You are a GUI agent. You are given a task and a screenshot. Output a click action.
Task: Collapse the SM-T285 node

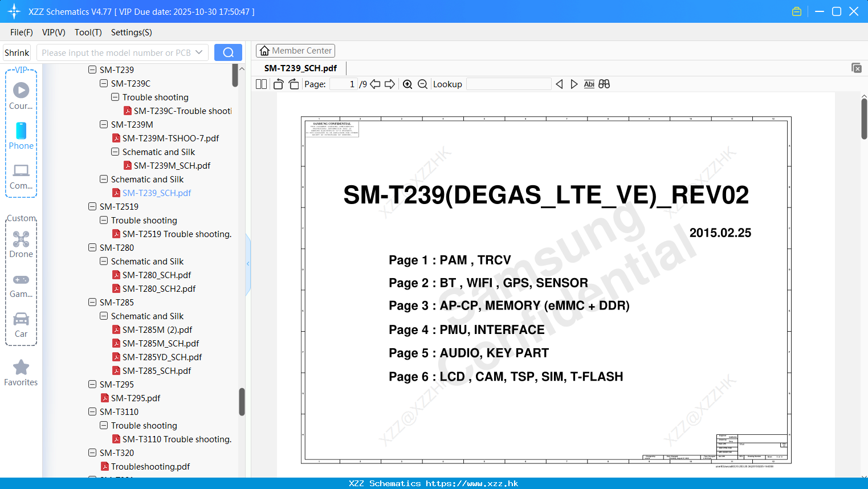tap(92, 302)
